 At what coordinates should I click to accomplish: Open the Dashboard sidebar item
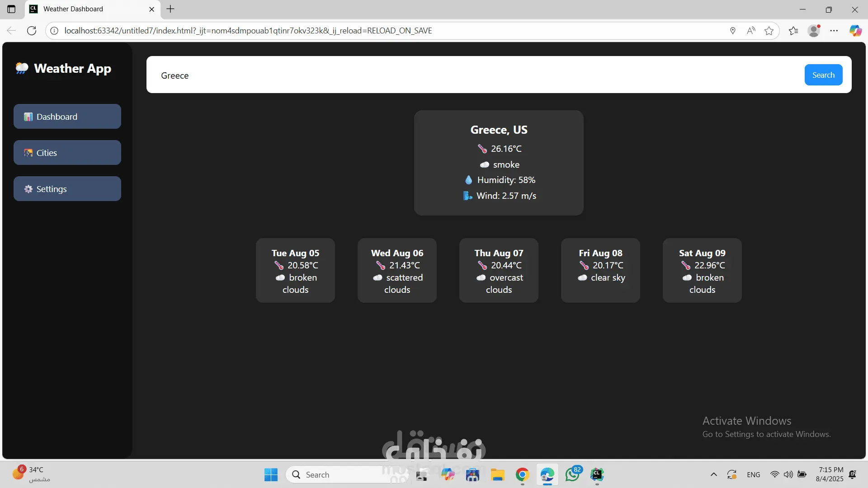(67, 117)
